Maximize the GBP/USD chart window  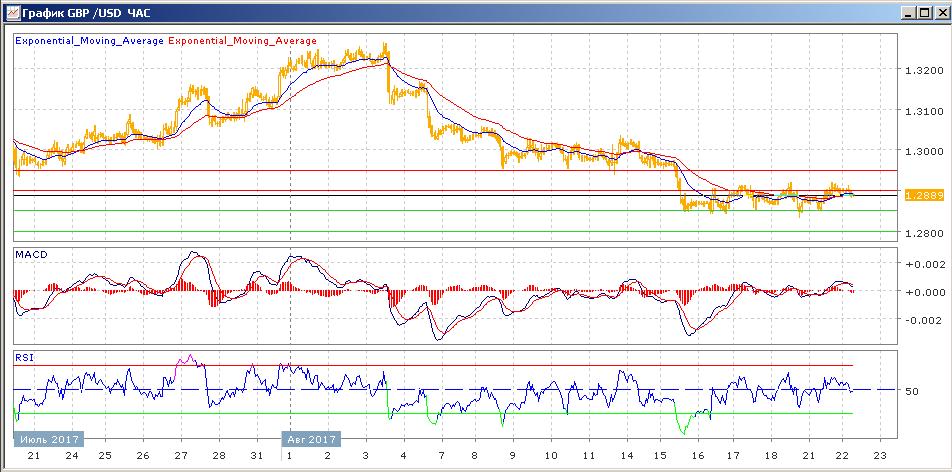click(923, 12)
